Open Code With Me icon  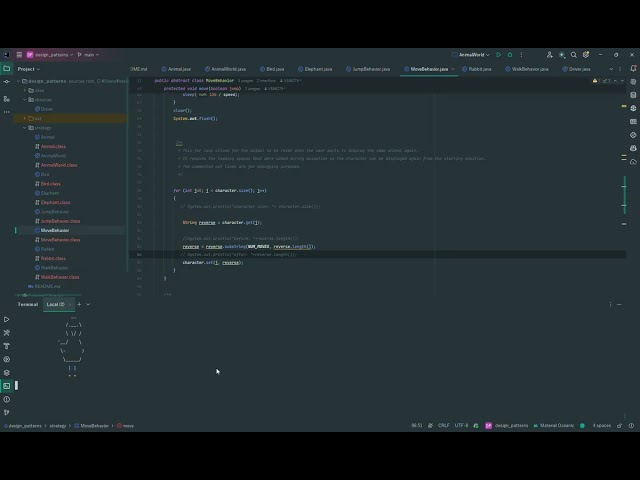pyautogui.click(x=549, y=55)
